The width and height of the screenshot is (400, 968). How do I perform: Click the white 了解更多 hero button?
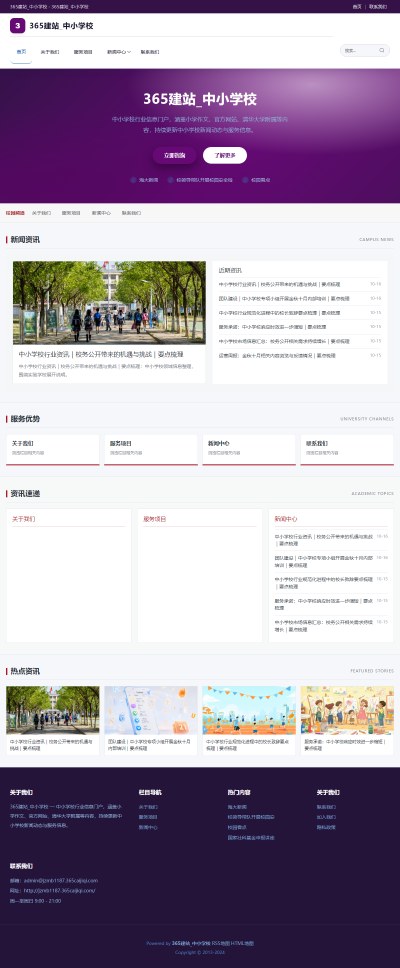pos(225,156)
